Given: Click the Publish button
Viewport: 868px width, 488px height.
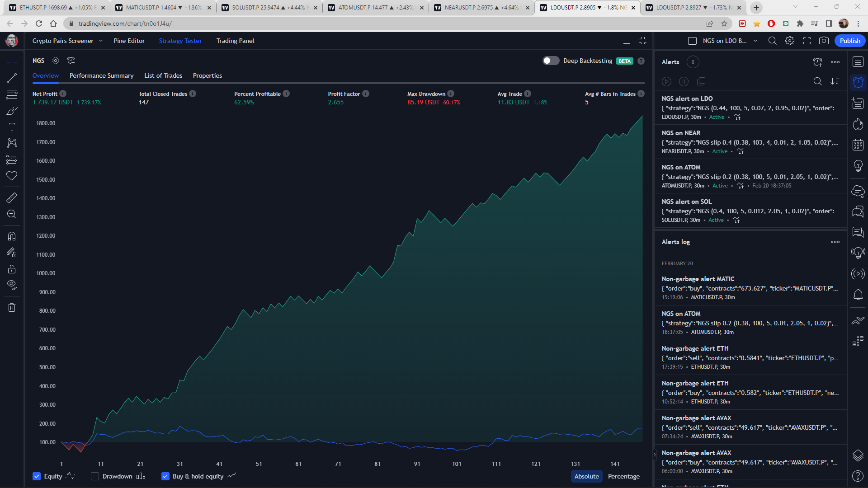Looking at the screenshot, I should (849, 41).
